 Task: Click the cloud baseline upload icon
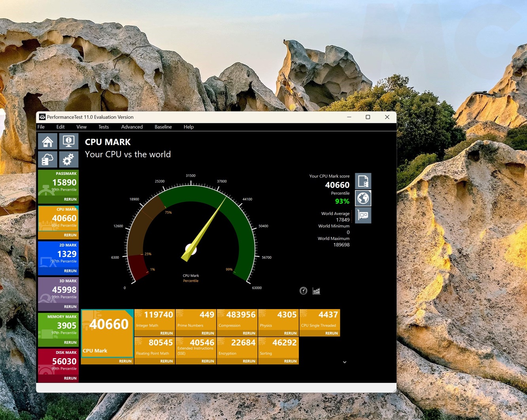coord(48,160)
